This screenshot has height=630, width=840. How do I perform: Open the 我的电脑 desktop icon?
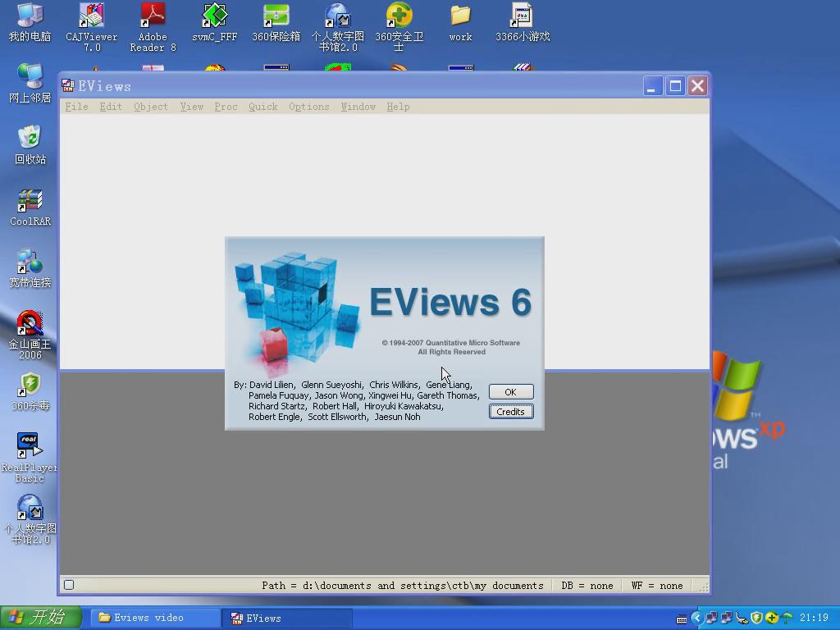(x=30, y=21)
